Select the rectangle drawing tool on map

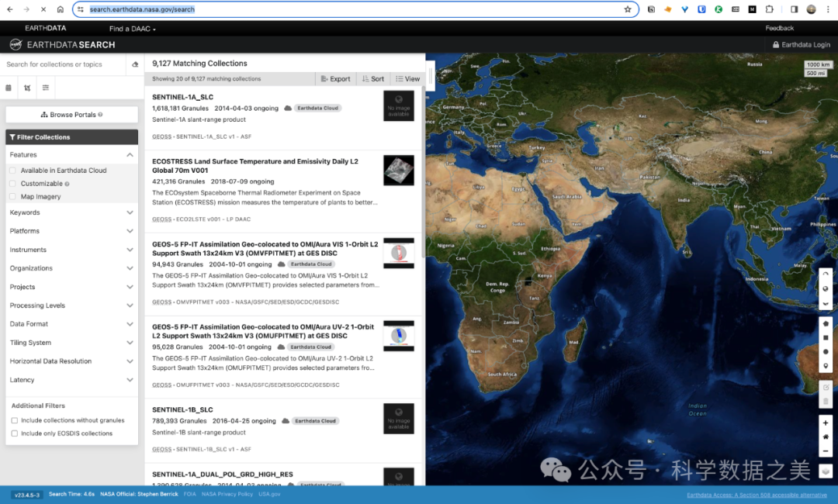pyautogui.click(x=826, y=337)
